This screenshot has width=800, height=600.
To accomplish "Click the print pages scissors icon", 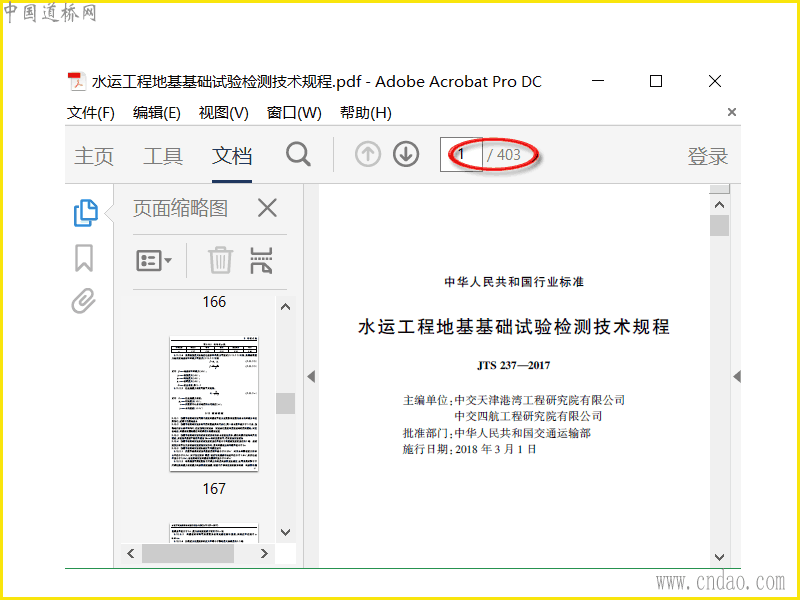I will [261, 260].
